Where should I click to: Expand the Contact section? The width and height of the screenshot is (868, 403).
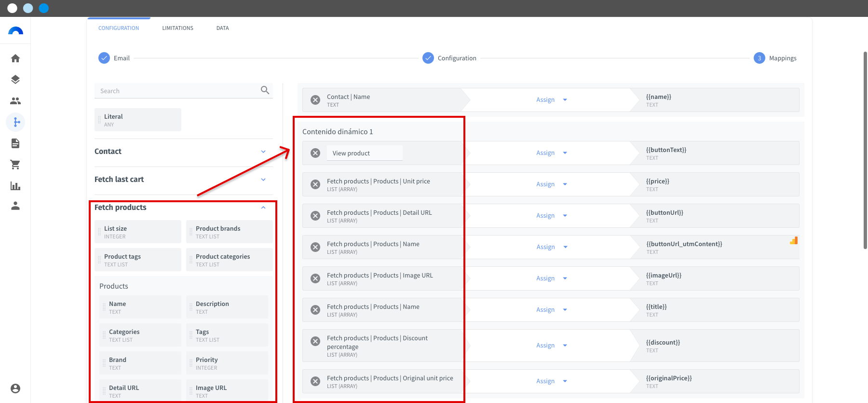[x=263, y=152]
